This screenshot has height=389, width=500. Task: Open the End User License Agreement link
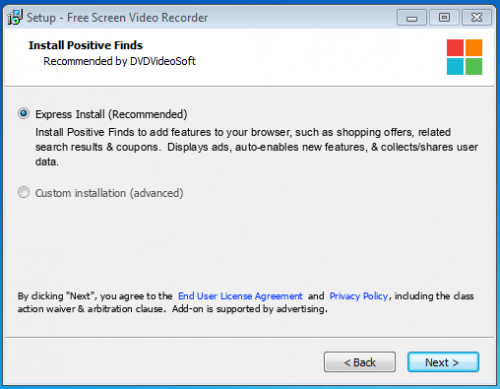point(240,296)
